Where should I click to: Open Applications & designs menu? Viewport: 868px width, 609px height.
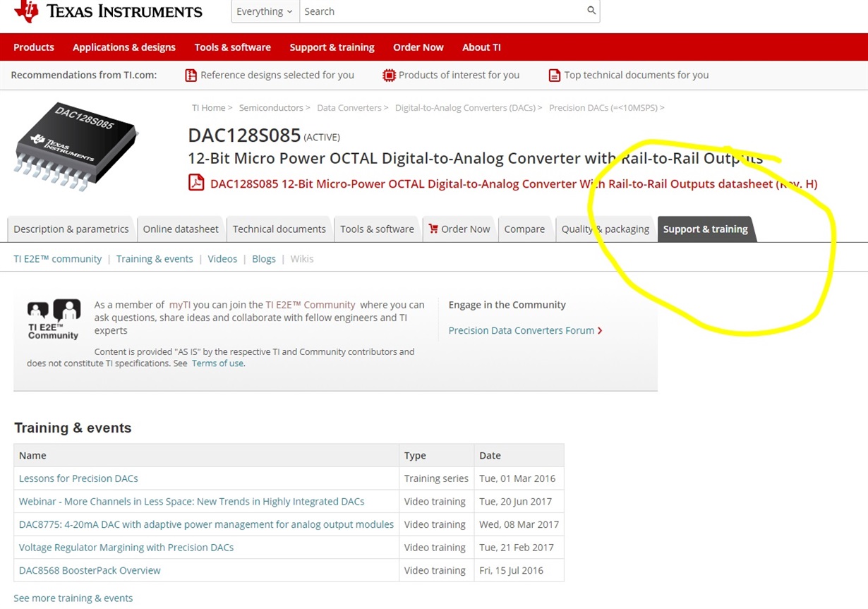[124, 47]
